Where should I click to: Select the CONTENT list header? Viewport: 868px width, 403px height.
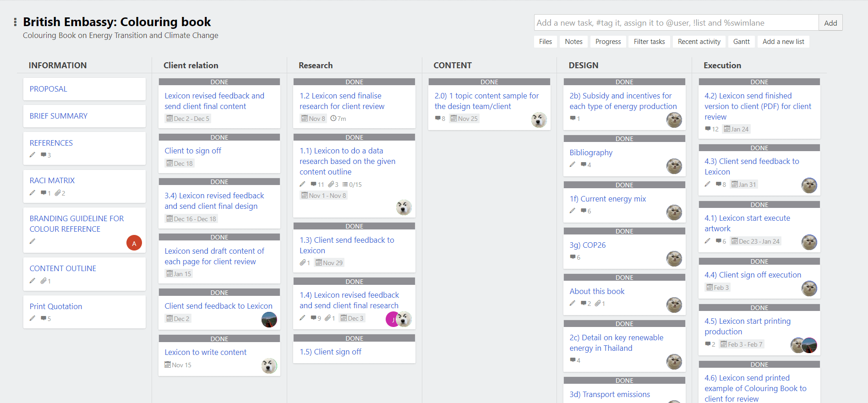coord(453,65)
